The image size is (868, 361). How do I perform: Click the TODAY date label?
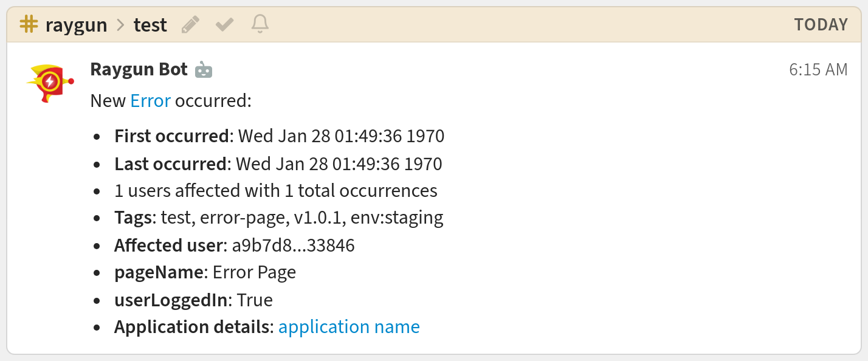tap(821, 25)
